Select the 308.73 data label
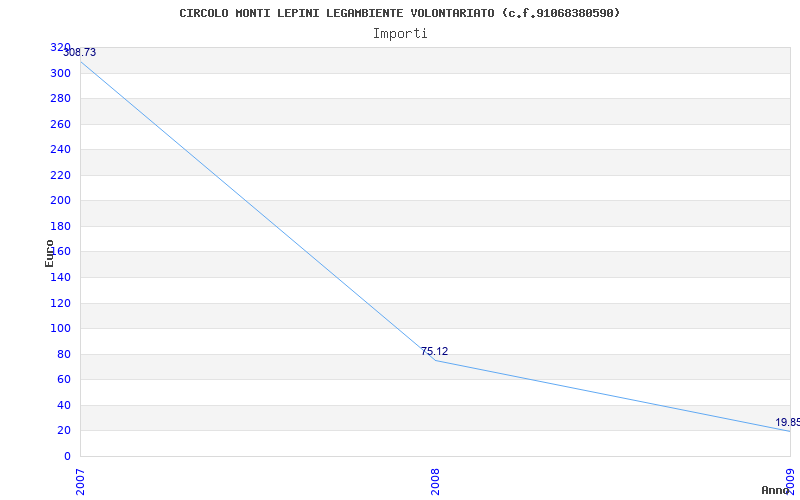The height and width of the screenshot is (500, 800). 80,53
